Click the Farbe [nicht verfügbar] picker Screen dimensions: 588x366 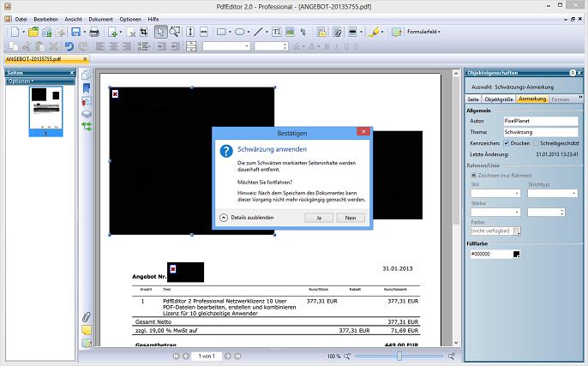495,231
